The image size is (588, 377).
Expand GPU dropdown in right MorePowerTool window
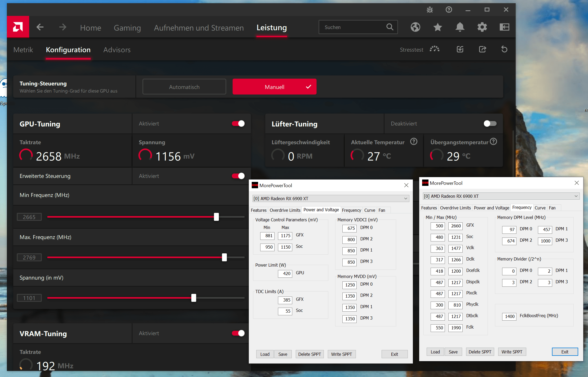(x=576, y=196)
